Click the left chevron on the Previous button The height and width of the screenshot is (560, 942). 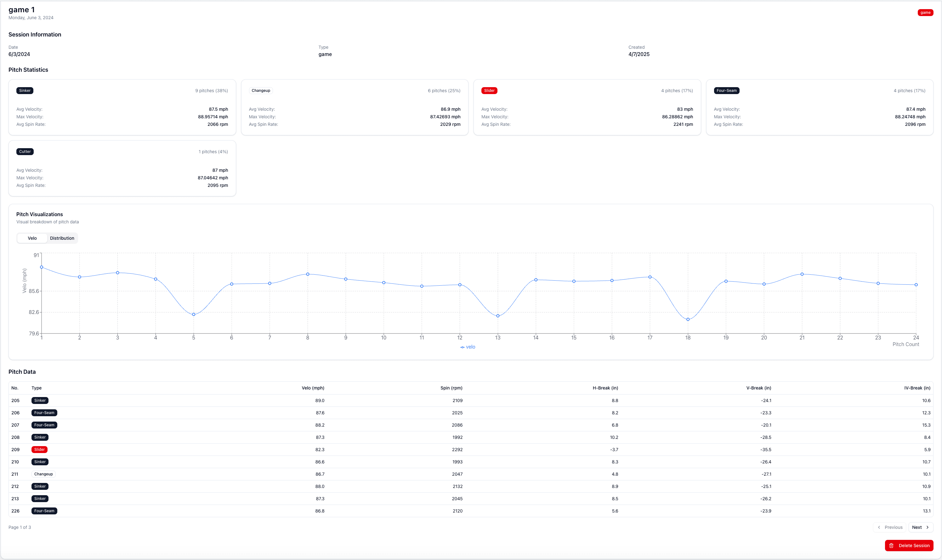tap(879, 527)
